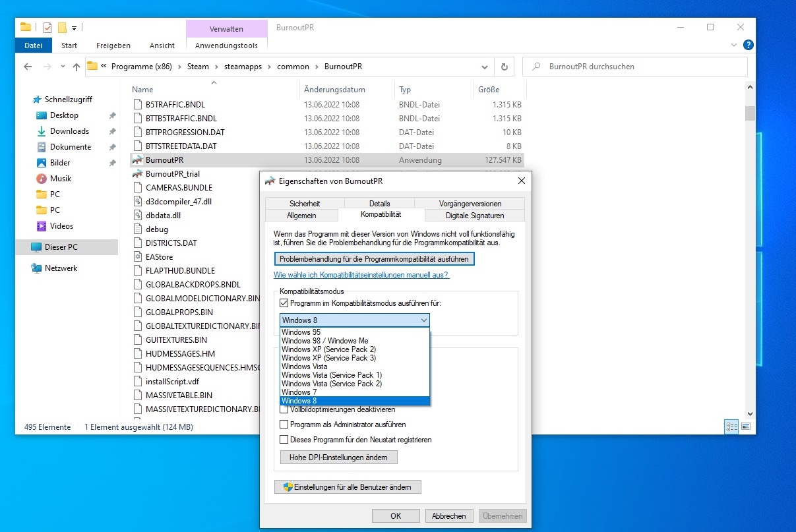This screenshot has width=796, height=532.
Task: Open the Explorer help question mark icon
Action: [748, 45]
